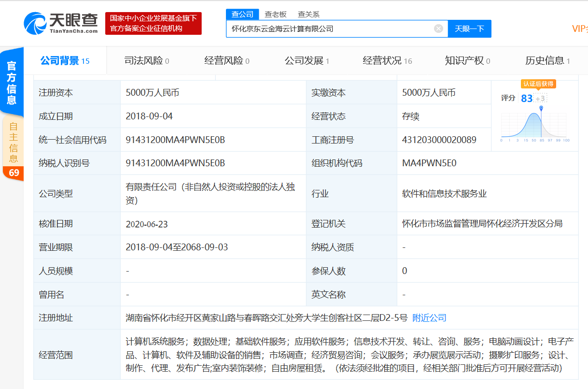Viewport: 588px width, 389px height.
Task: Switch to the 查关系 search tab
Action: 308,14
